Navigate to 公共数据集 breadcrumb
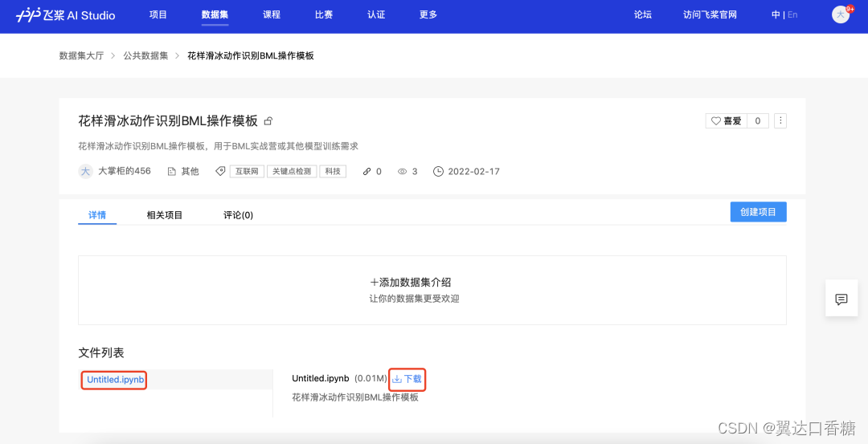868x444 pixels. 145,56
